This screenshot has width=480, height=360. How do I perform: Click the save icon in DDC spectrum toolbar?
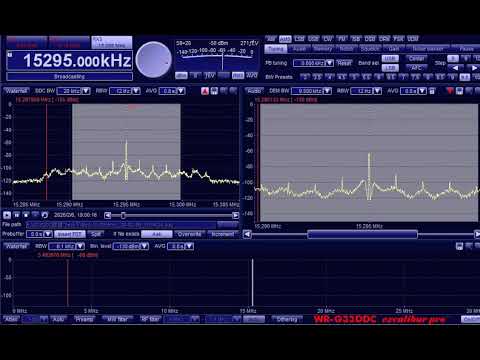coord(214,91)
